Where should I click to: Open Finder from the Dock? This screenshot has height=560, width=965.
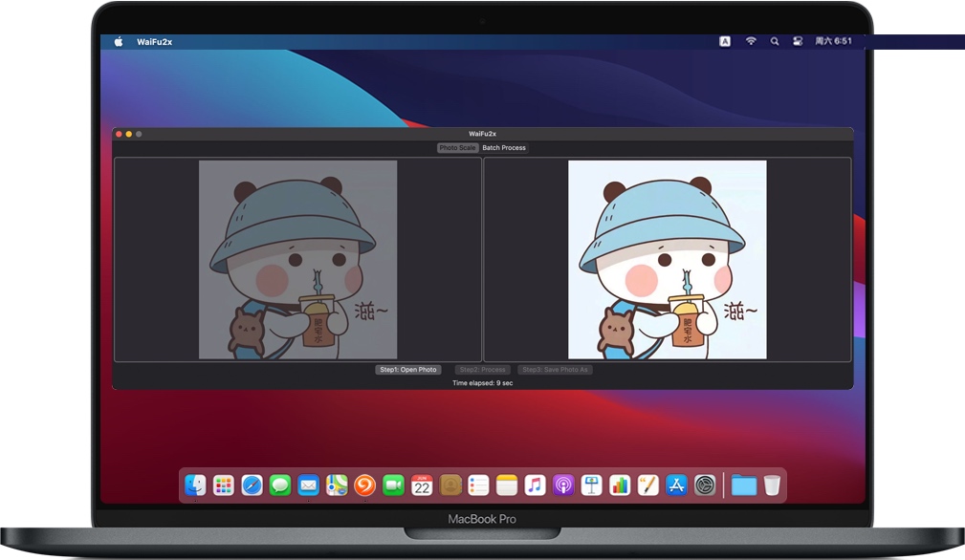pyautogui.click(x=194, y=485)
